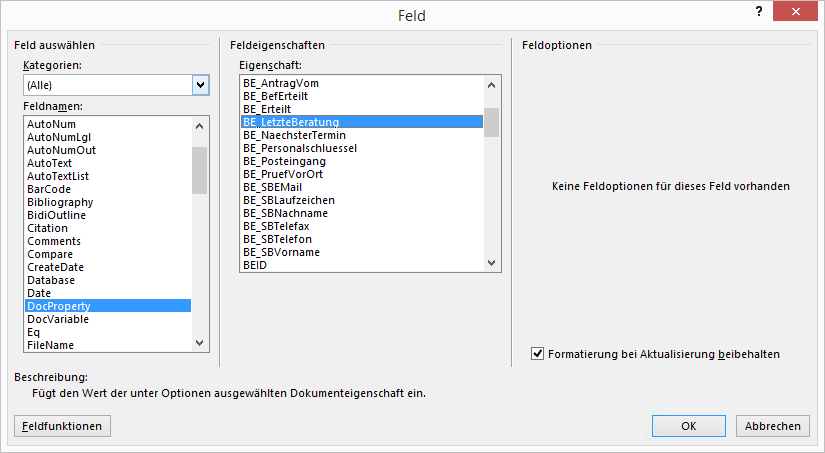
Task: Select FileName in Feldnamen list
Action: [50, 345]
